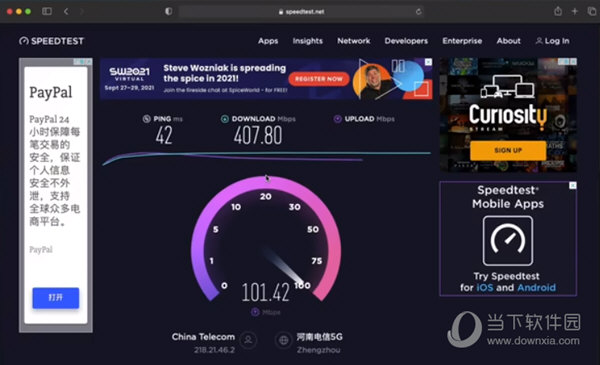Go forward in Safari
This screenshot has width=600, height=365.
[82, 11]
